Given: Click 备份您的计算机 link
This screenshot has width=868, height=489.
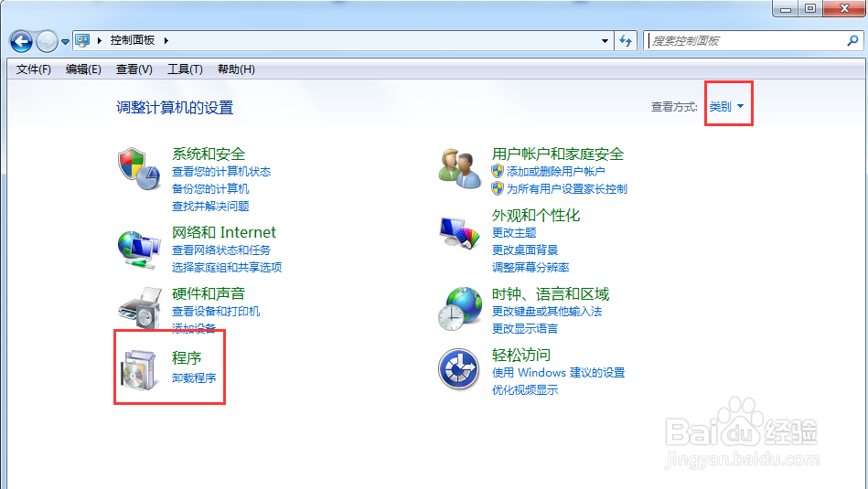Looking at the screenshot, I should [209, 188].
